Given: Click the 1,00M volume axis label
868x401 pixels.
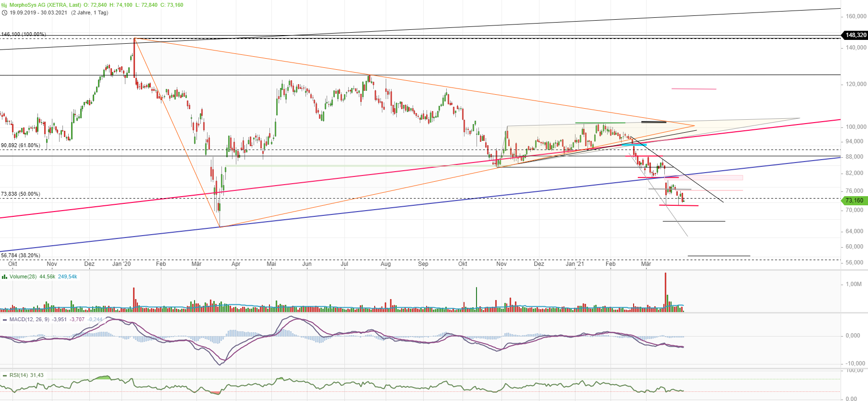Looking at the screenshot, I should coord(854,284).
